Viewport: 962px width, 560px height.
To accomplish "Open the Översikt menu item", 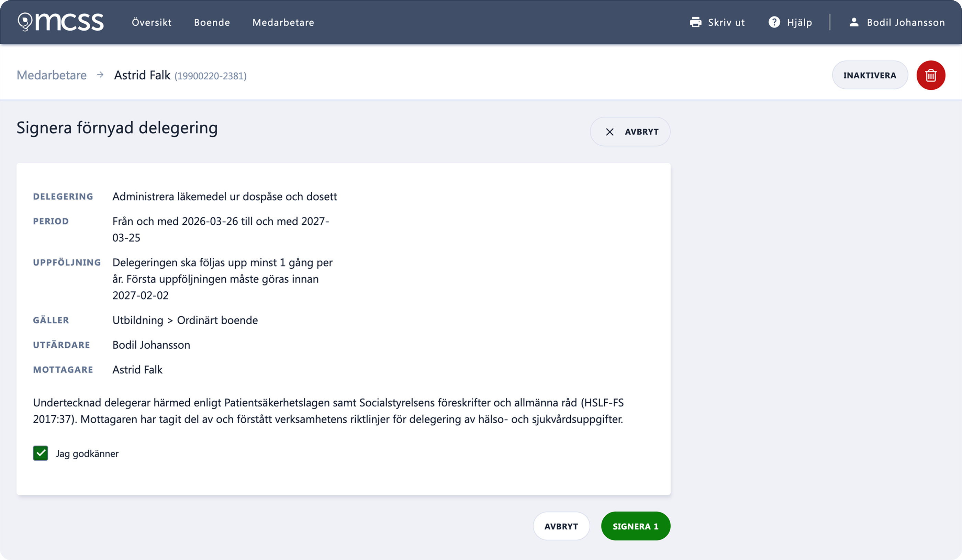I will [152, 22].
